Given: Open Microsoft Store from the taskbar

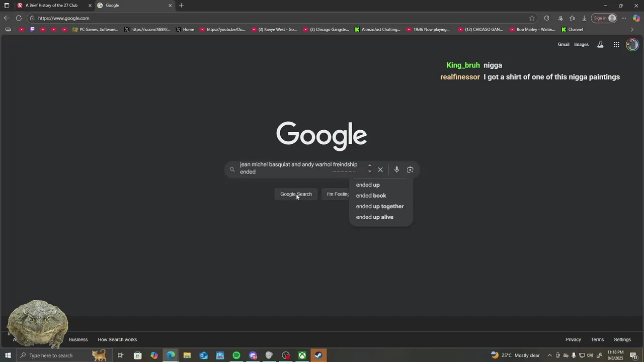Looking at the screenshot, I should [138, 355].
